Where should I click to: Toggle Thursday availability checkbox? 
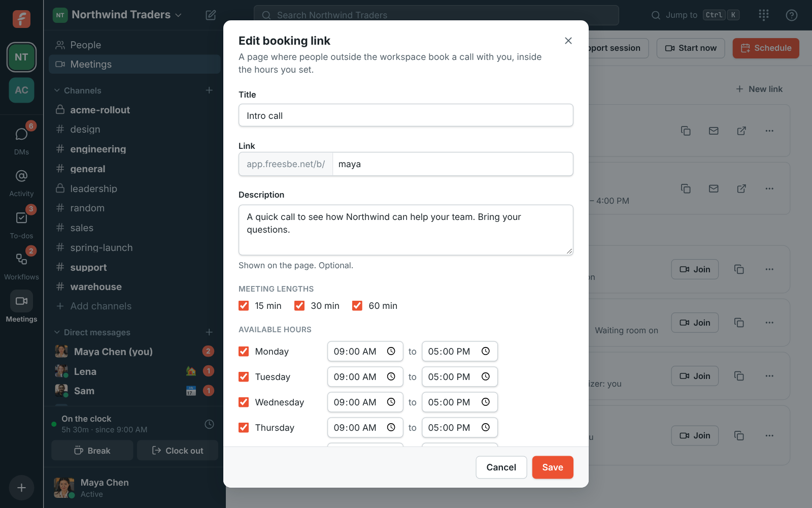[x=244, y=427]
